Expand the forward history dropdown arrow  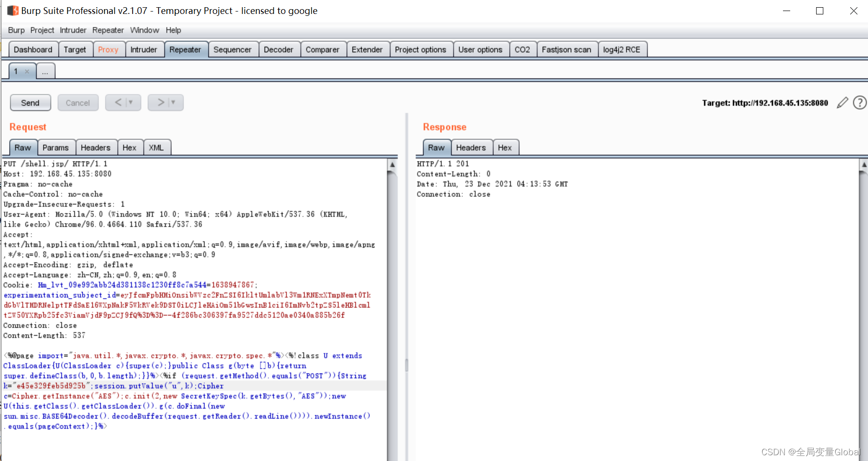click(x=173, y=102)
